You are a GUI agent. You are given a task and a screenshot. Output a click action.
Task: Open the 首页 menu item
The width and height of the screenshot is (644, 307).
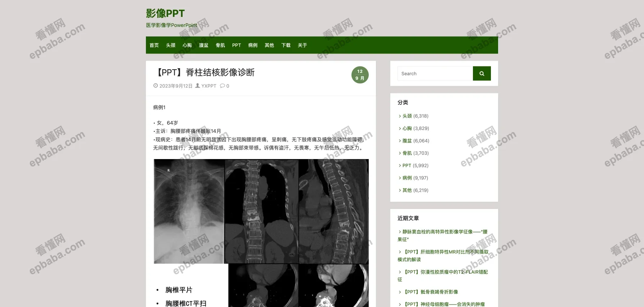coord(154,45)
